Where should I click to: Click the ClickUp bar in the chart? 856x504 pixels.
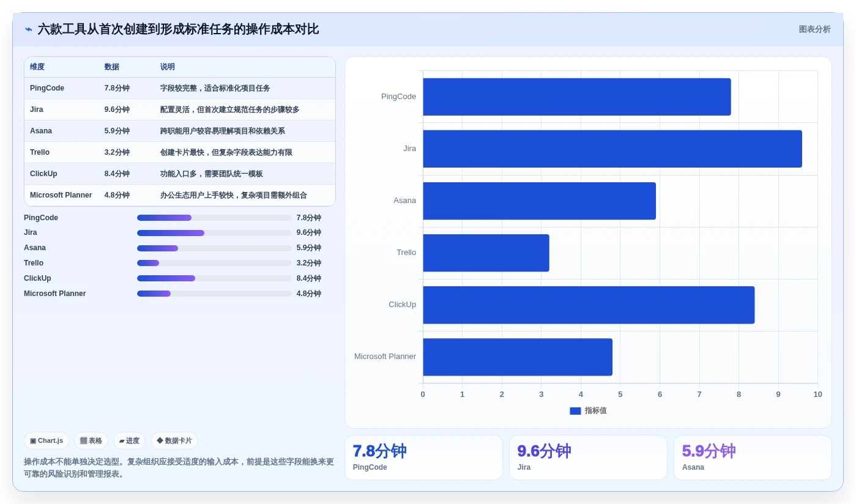click(589, 305)
